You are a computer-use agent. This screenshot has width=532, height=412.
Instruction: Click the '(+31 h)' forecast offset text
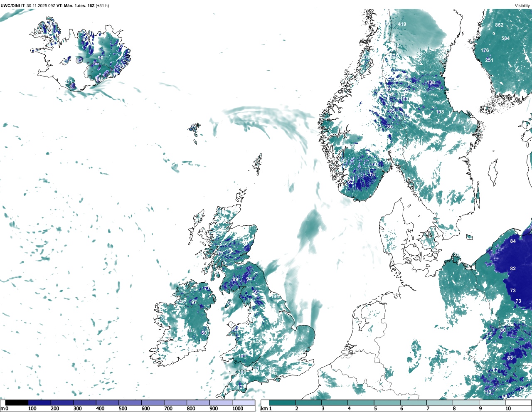pos(102,6)
